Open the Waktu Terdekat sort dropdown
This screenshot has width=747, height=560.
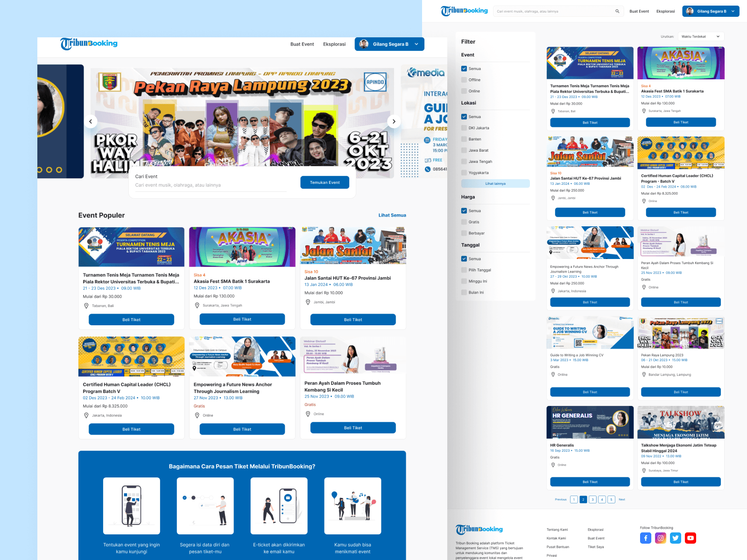[x=701, y=36]
